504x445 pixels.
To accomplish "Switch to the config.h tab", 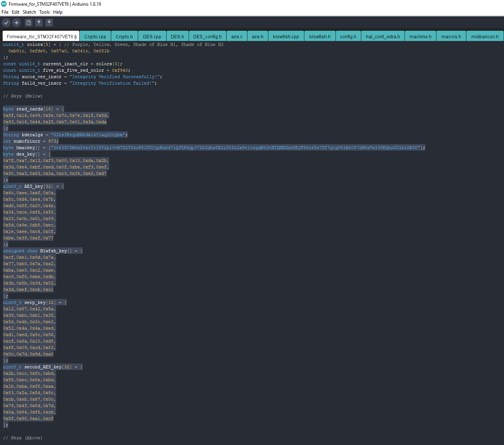I will point(348,36).
